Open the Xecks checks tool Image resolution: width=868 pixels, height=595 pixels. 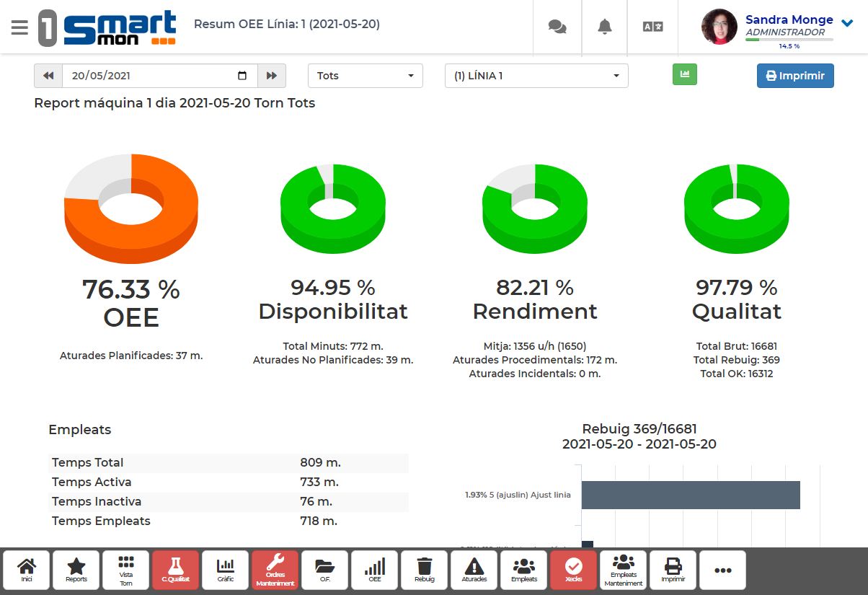click(573, 570)
